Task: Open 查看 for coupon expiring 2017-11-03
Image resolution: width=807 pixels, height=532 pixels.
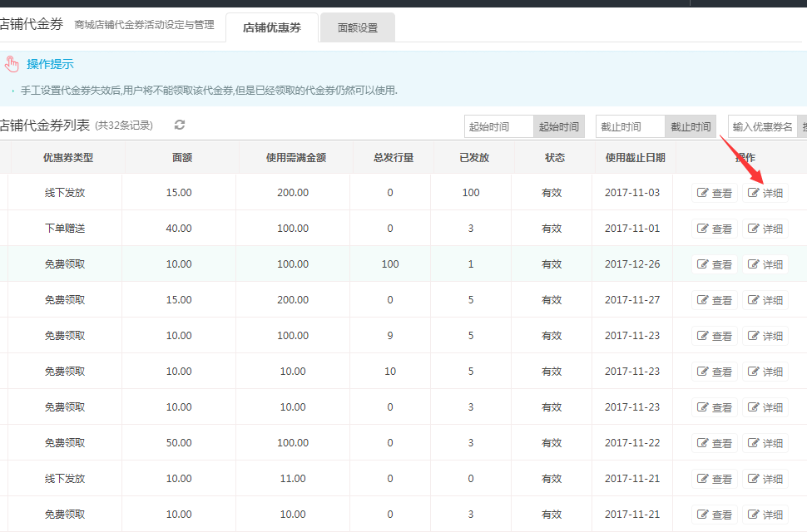Action: (715, 193)
